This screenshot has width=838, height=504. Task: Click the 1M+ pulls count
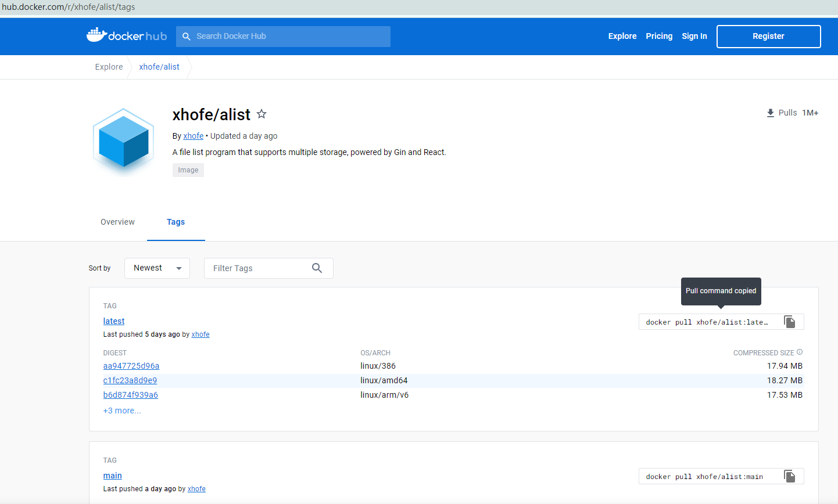810,113
